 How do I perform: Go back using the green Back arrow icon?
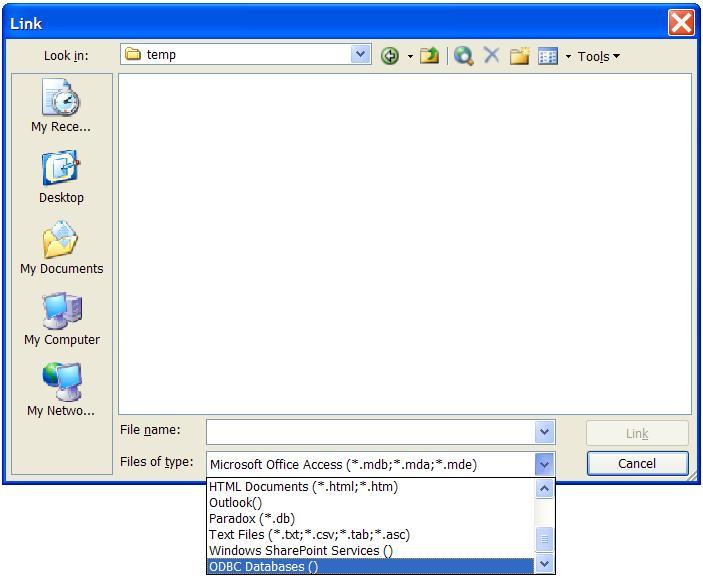click(x=390, y=56)
